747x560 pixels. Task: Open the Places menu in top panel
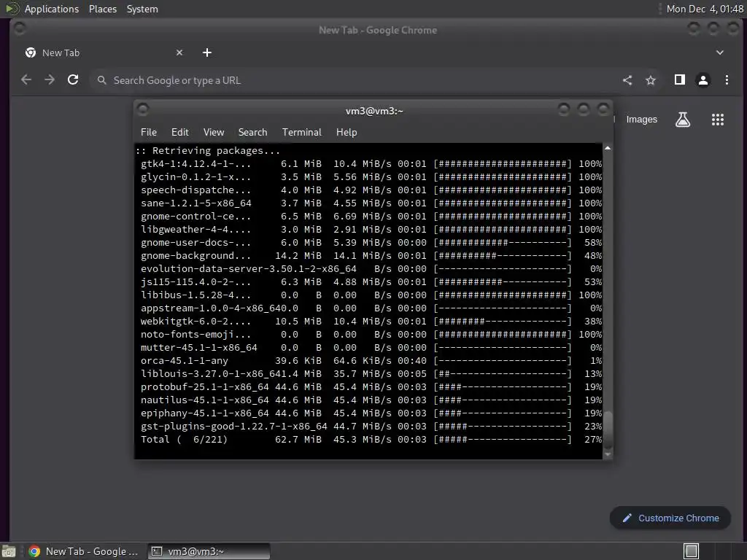click(102, 9)
